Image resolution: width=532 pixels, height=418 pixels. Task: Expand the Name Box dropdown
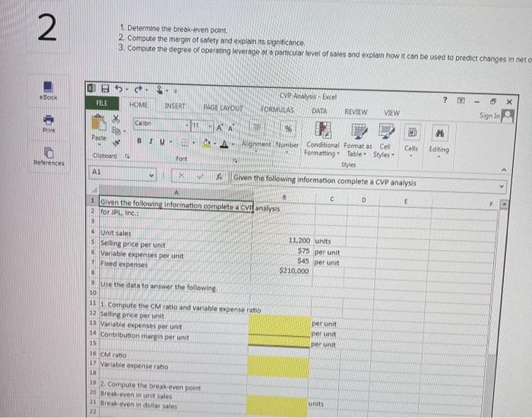click(x=152, y=176)
